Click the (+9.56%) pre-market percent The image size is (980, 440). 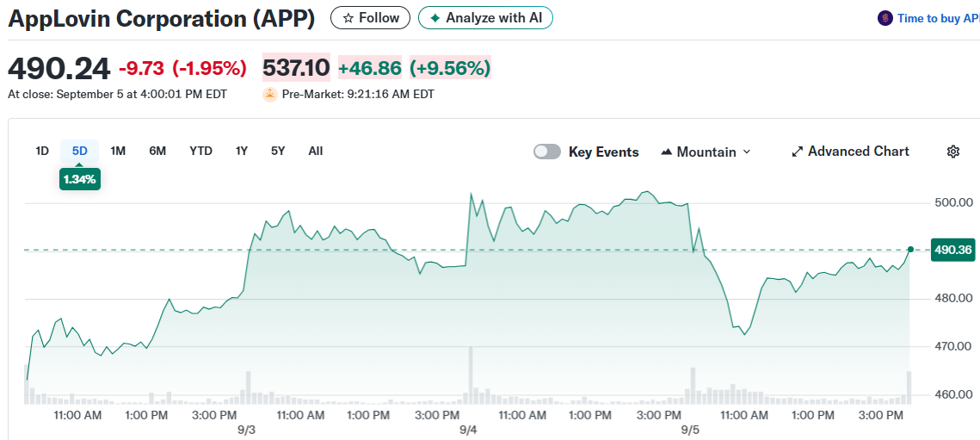coord(451,68)
